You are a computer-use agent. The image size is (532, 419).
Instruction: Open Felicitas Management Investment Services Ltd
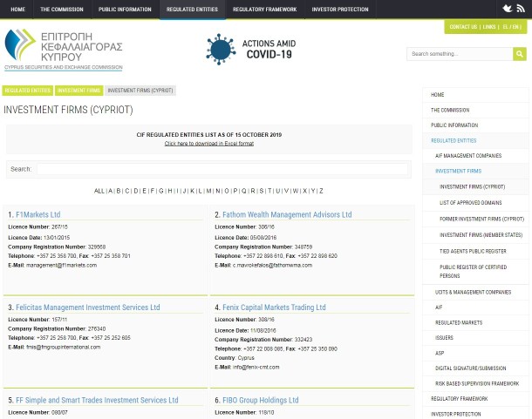point(88,307)
